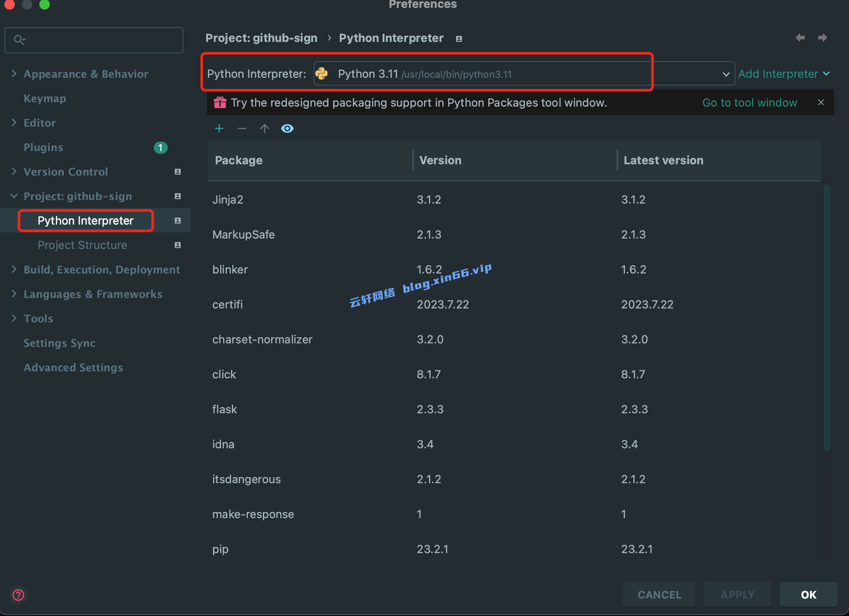Select the charset-normalizer package row
This screenshot has width=849, height=616.
tap(514, 339)
